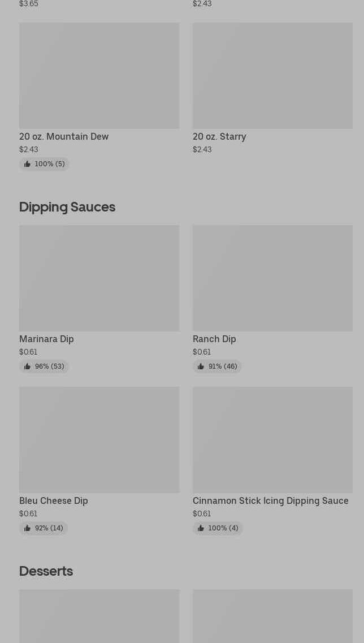Select the Marinara Dip image card
The height and width of the screenshot is (643, 364).
click(x=99, y=278)
